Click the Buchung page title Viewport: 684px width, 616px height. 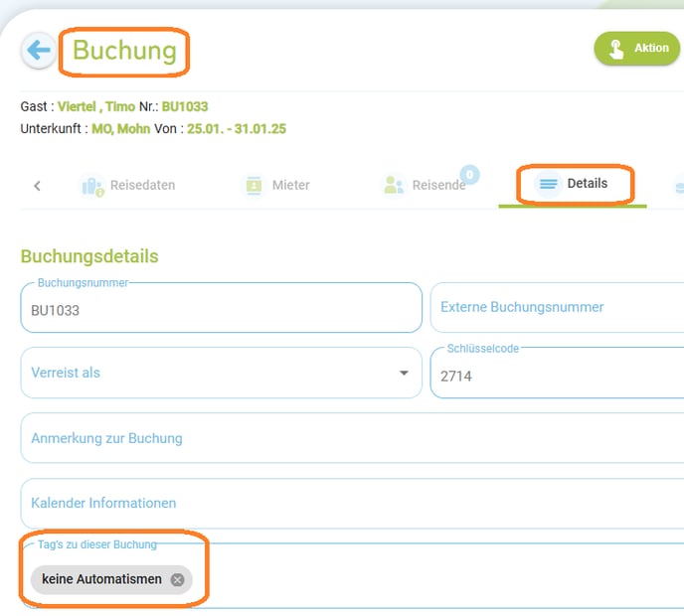[x=124, y=51]
